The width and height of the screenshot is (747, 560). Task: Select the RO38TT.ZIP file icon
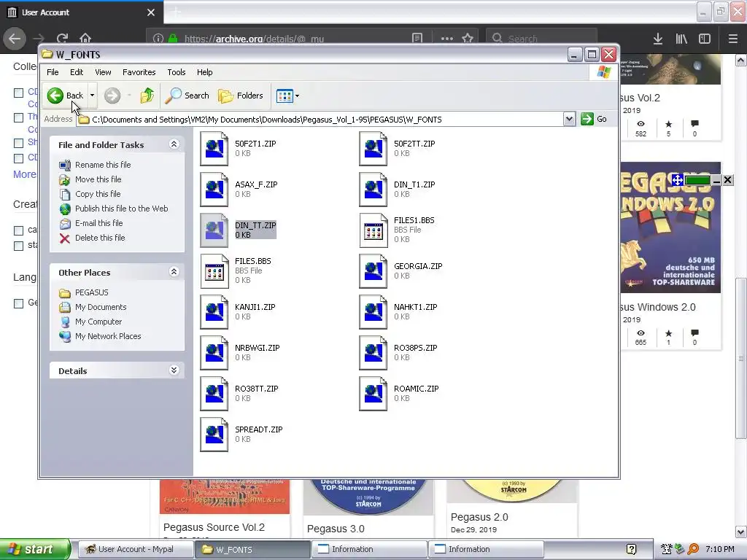click(214, 394)
